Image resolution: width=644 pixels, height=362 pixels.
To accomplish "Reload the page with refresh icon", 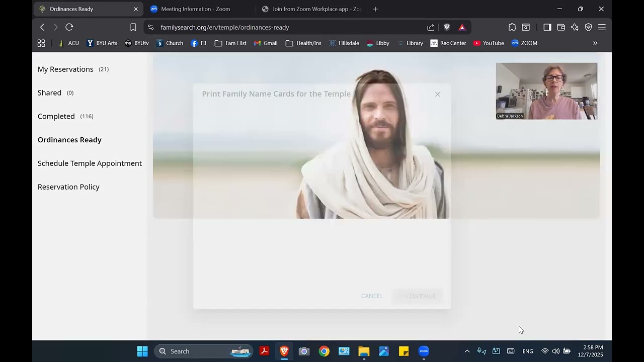I will pos(69,27).
